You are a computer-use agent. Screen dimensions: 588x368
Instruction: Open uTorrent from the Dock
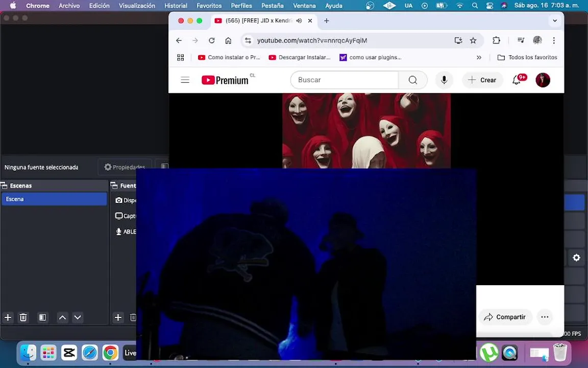pos(488,352)
